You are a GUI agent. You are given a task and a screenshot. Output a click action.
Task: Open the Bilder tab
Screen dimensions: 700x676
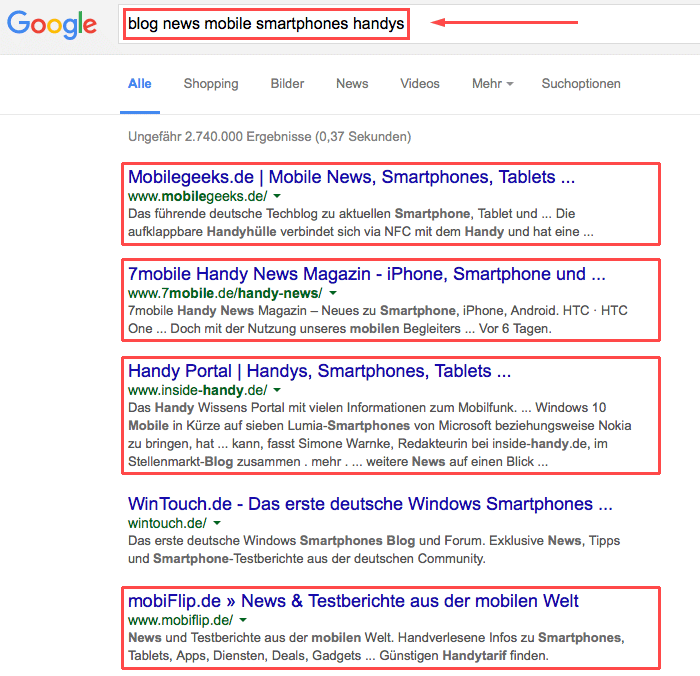(287, 83)
